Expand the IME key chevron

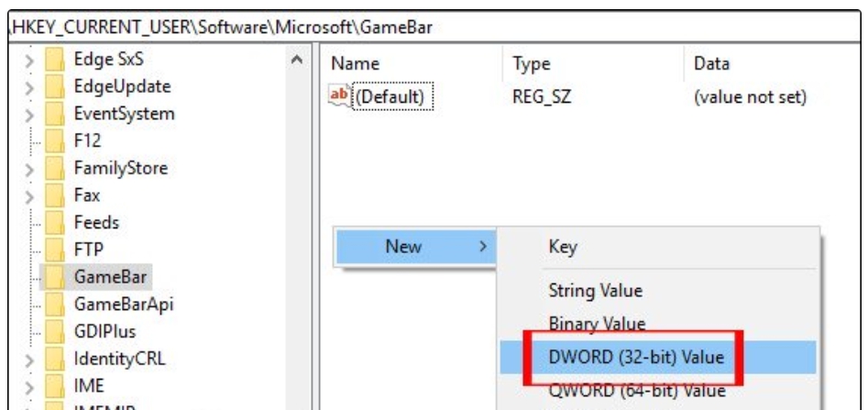pos(29,385)
